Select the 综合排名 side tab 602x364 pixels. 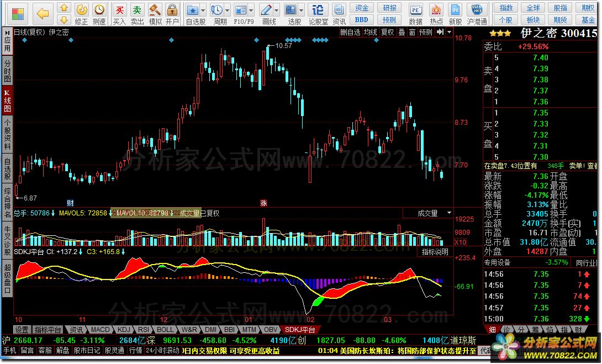point(7,203)
